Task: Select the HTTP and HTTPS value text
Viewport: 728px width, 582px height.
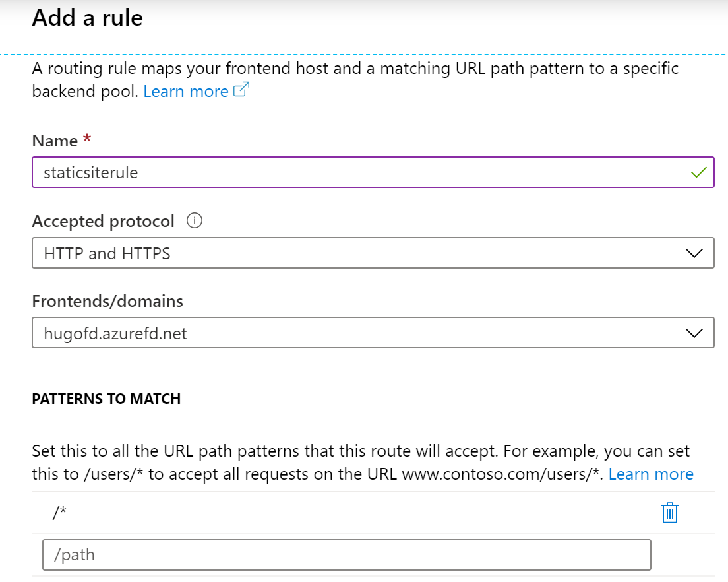Action: [107, 253]
